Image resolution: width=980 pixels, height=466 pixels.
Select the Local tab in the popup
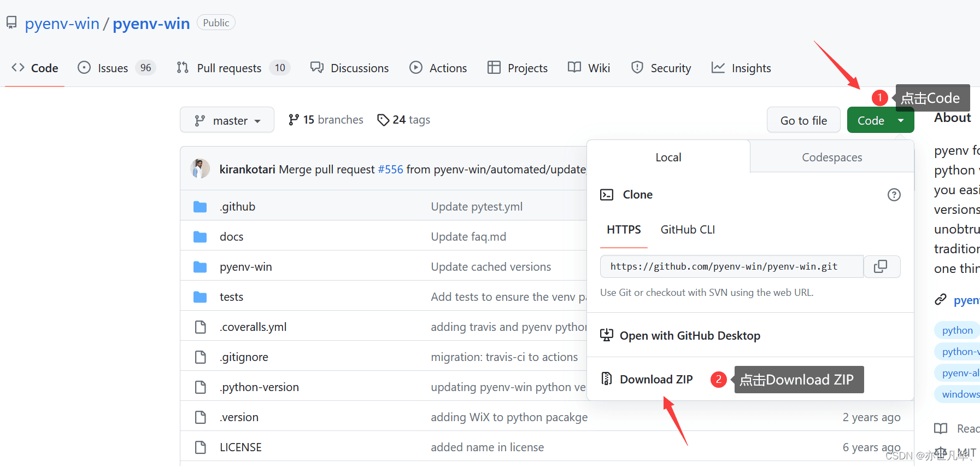click(668, 157)
